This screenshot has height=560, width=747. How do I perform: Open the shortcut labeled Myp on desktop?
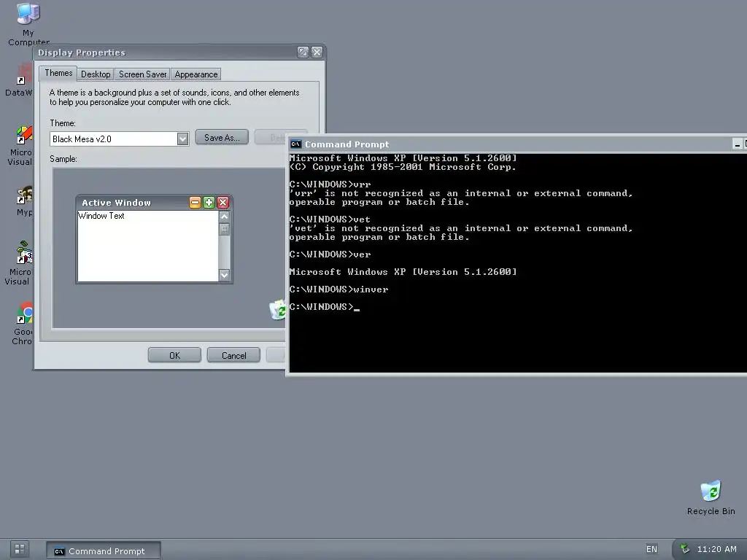click(24, 200)
